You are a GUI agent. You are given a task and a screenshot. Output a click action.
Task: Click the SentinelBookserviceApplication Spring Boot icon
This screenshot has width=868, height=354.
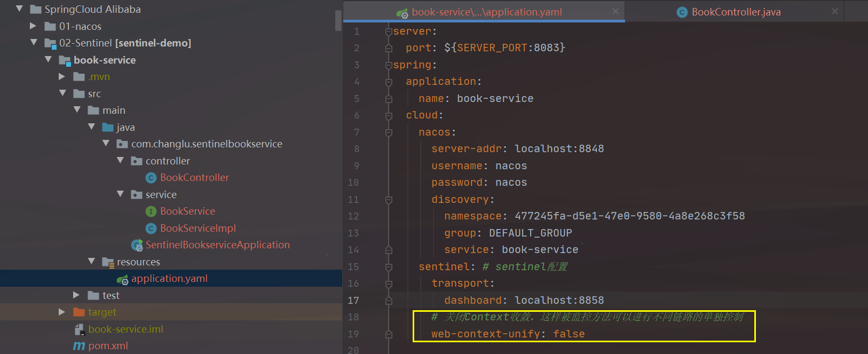[x=137, y=245]
